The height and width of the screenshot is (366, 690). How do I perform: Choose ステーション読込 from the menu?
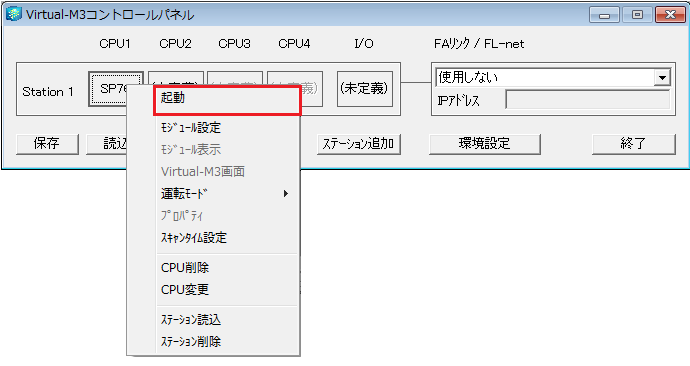pos(227,319)
